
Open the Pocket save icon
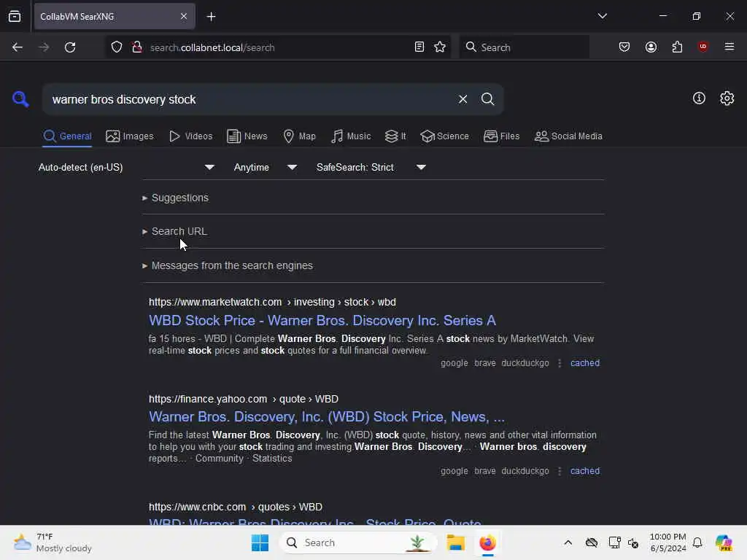624,47
